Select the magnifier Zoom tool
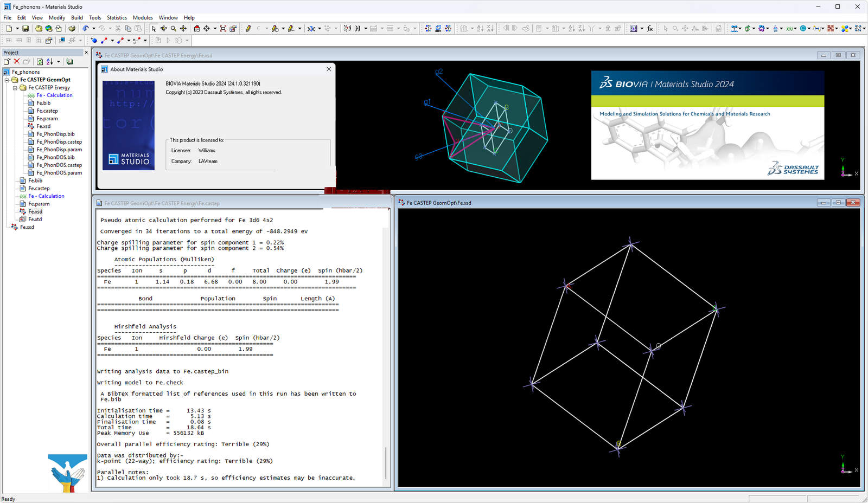 point(174,28)
